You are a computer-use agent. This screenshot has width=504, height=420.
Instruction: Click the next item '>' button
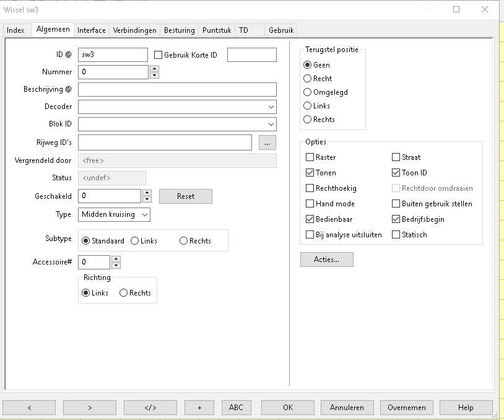point(90,407)
